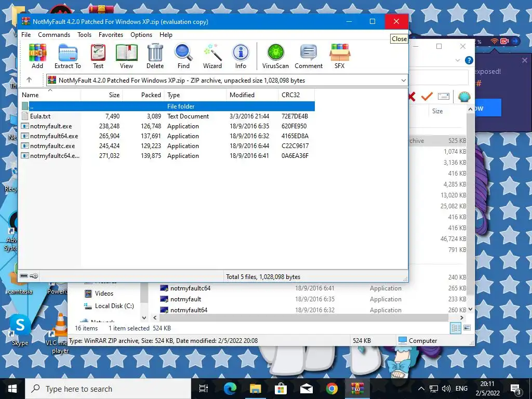
Task: Open the Commands menu
Action: [54, 35]
